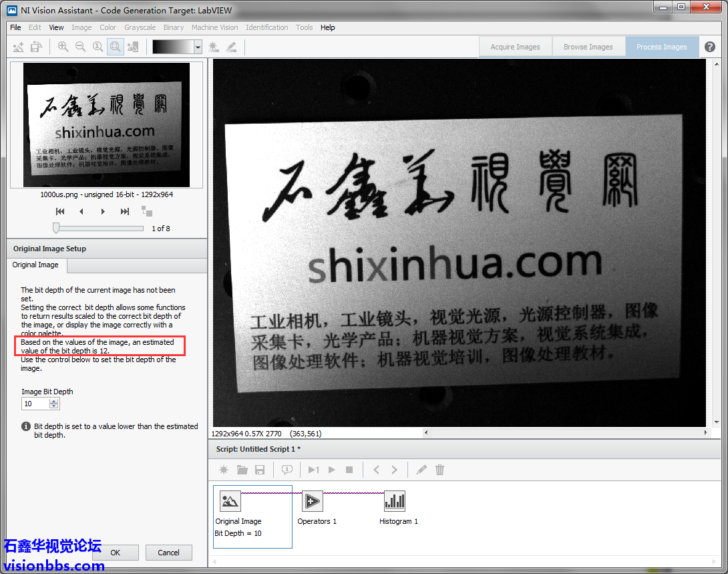Screen dimensions: 728x574
Task: Click the '1 of 8' image counter text
Action: tap(161, 229)
